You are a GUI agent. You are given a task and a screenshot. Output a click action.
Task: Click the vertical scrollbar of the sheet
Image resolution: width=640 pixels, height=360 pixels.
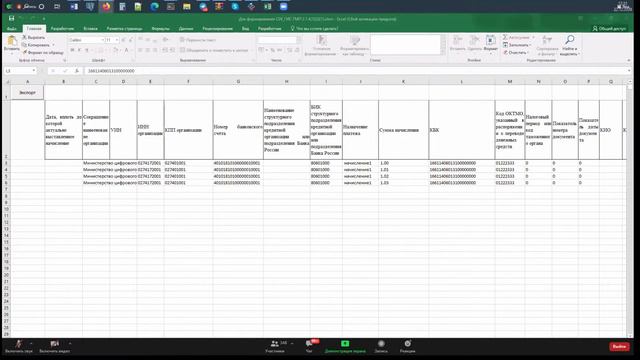point(629,208)
